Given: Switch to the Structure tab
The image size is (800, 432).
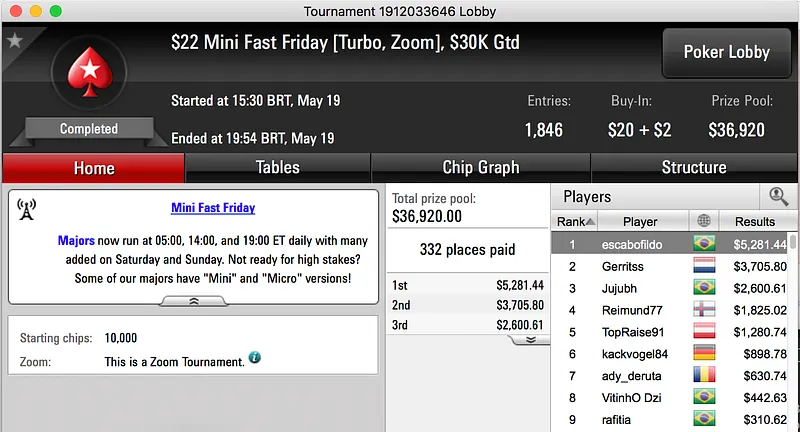Looking at the screenshot, I should coord(694,168).
